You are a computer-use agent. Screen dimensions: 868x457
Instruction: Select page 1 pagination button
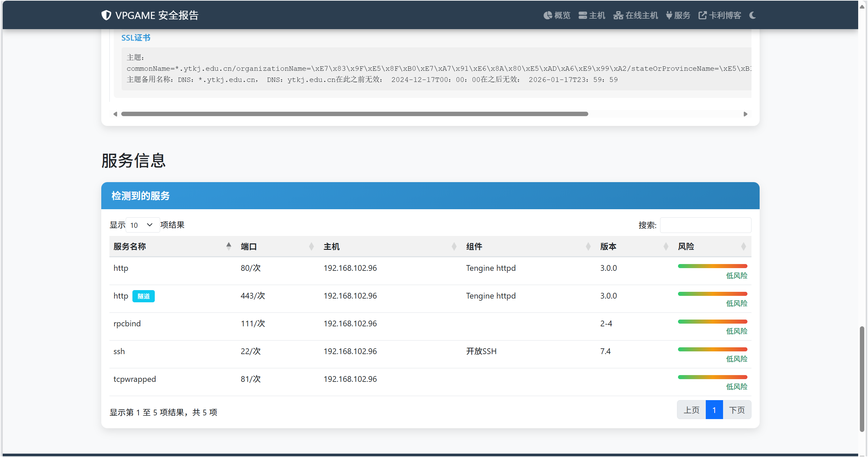pyautogui.click(x=714, y=410)
